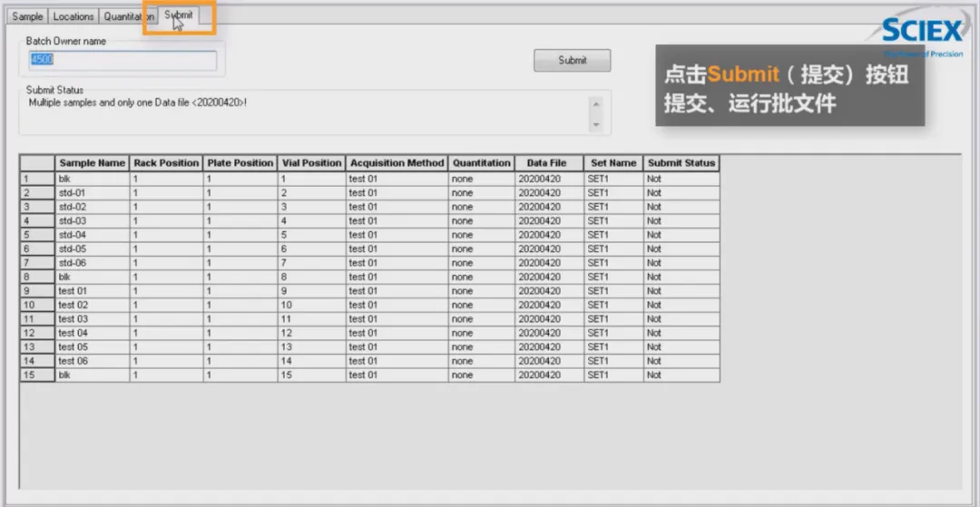Click vial position 10 cell
Screen dimensions: 980x507
pyautogui.click(x=311, y=305)
